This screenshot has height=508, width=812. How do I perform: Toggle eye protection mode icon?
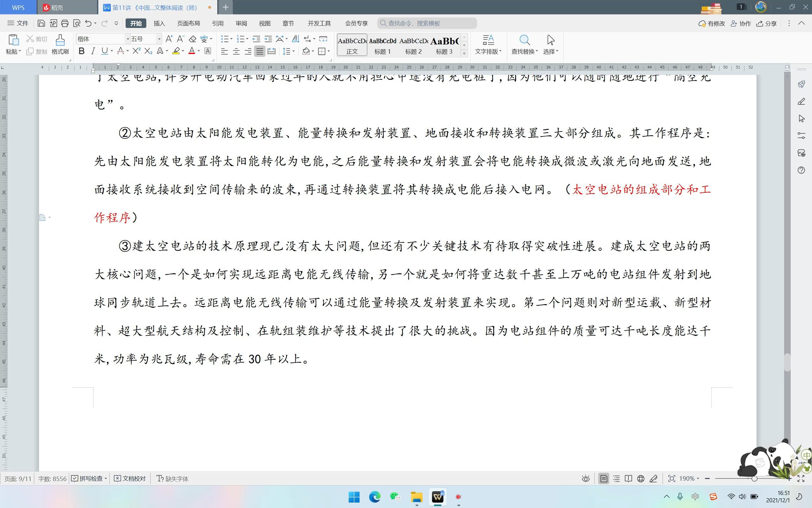(586, 478)
